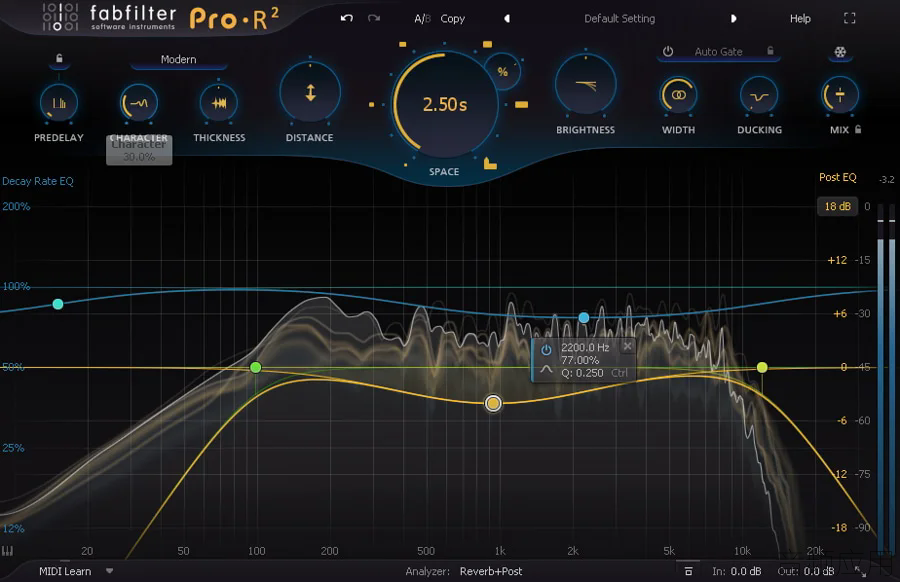Image resolution: width=900 pixels, height=582 pixels.
Task: Click the output options icon left of In
Action: tap(688, 571)
